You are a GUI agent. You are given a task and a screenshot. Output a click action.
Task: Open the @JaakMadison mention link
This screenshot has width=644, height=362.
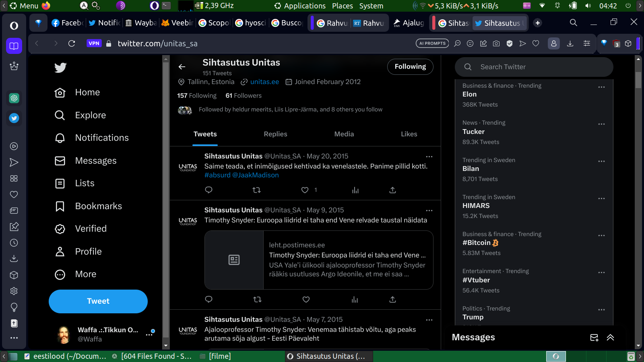click(x=256, y=175)
